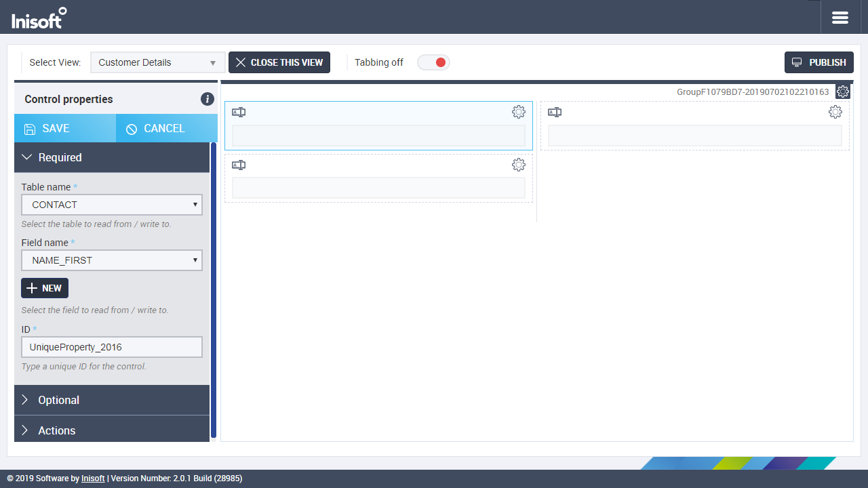Click Close This View button
This screenshot has height=488, width=868.
click(x=279, y=62)
